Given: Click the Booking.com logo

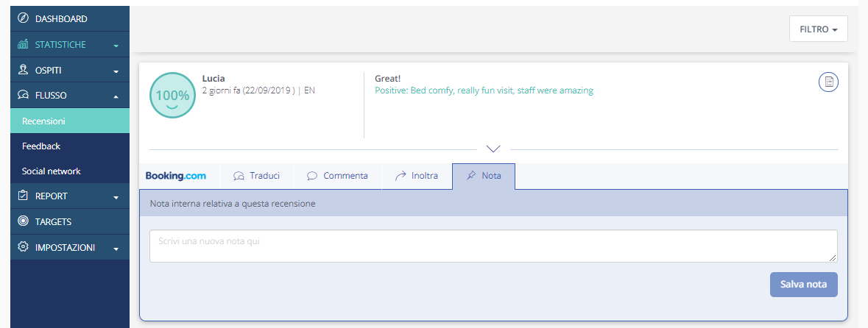Looking at the screenshot, I should pos(175,176).
